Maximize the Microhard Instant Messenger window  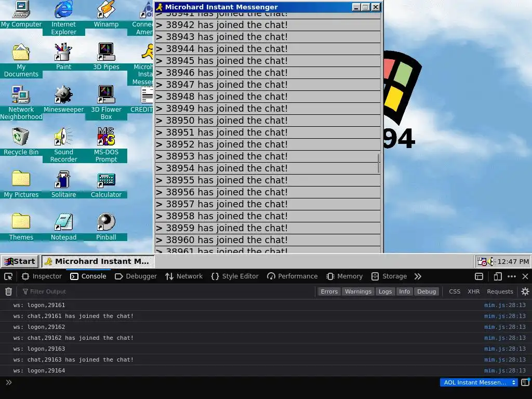[365, 7]
